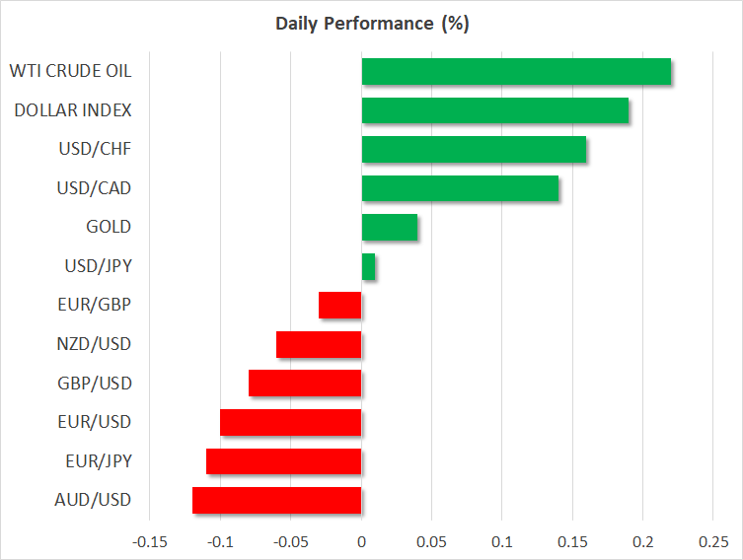The height and width of the screenshot is (560, 743).
Task: Select the green Gold bar
Action: pos(390,228)
